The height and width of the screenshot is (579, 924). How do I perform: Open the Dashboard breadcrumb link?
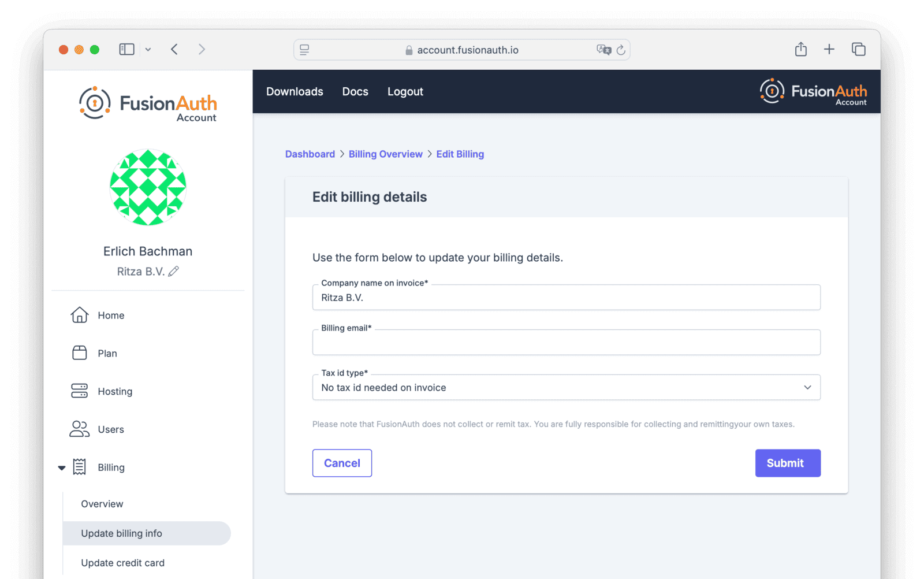tap(310, 154)
